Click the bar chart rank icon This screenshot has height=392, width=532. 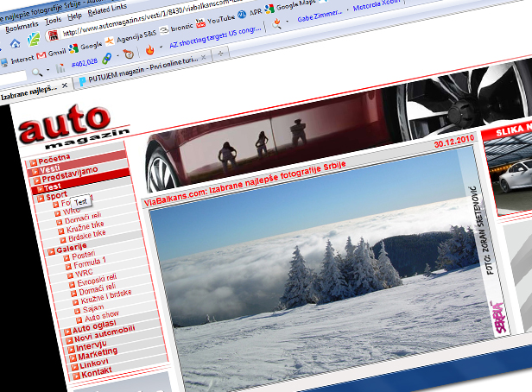coord(60,68)
